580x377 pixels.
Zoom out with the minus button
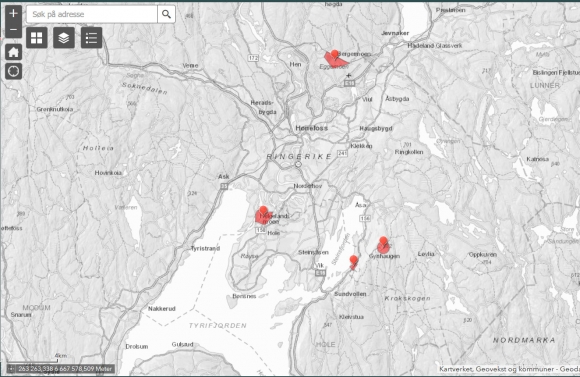coord(13,30)
